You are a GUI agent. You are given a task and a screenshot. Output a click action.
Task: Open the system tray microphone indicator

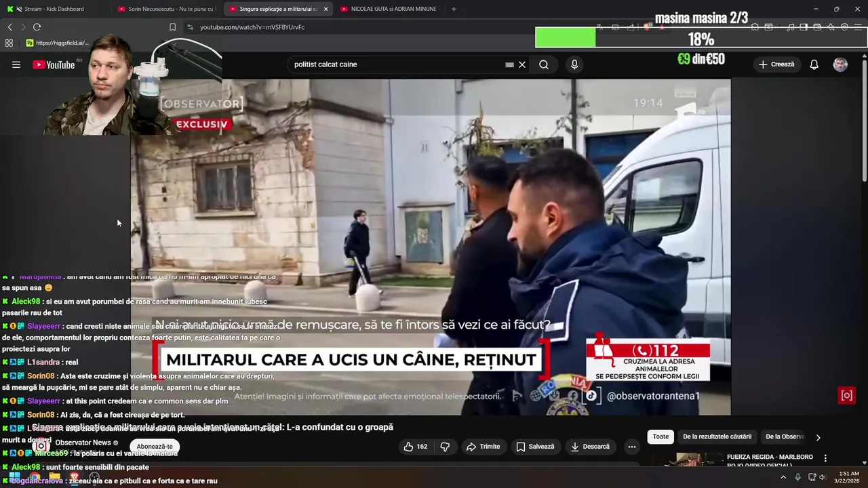[797, 477]
